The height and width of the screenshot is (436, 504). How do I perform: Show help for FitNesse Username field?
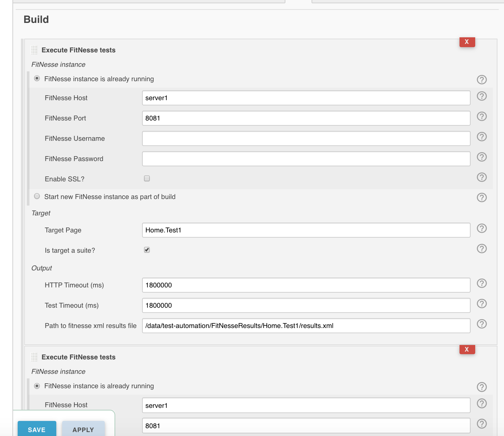point(481,136)
